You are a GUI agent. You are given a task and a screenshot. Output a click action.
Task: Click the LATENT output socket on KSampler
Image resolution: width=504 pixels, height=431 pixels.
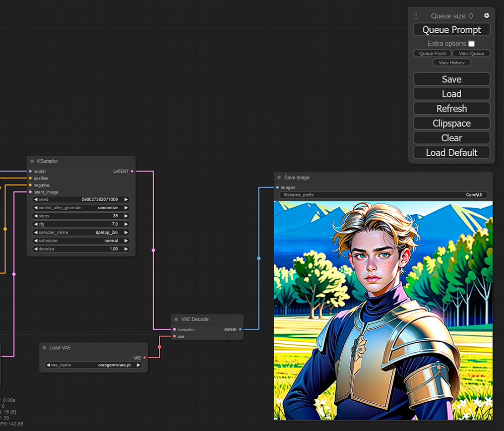132,171
